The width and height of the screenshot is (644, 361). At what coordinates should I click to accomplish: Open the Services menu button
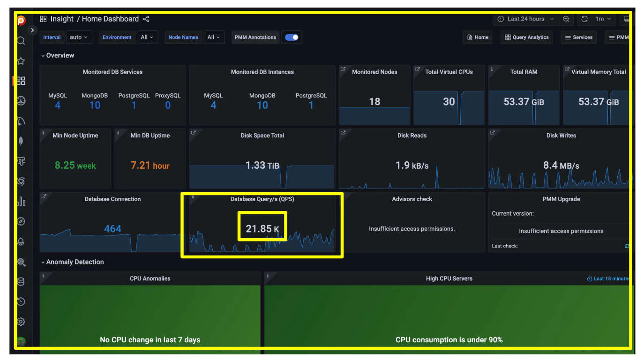click(578, 38)
